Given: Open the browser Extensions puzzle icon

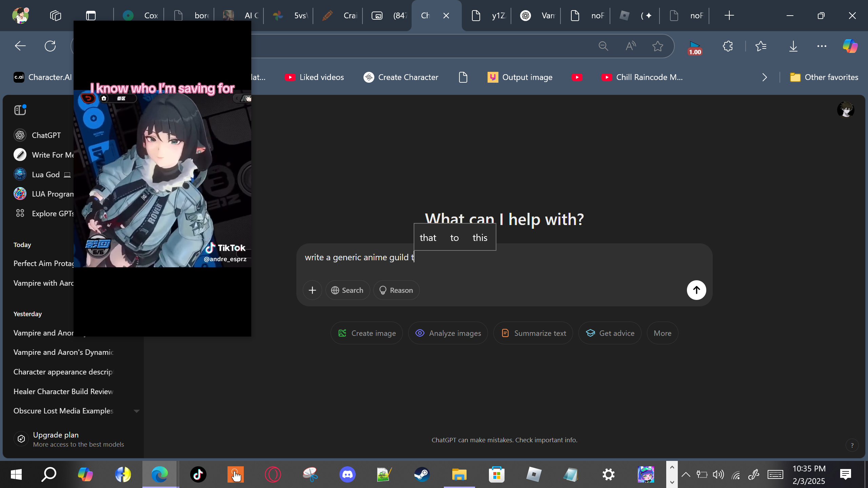Looking at the screenshot, I should 728,46.
